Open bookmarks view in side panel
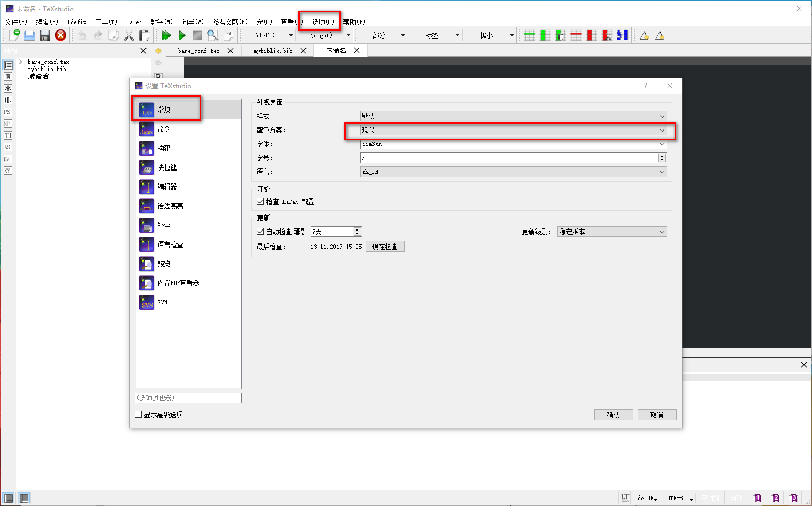The width and height of the screenshot is (812, 506). [8, 76]
